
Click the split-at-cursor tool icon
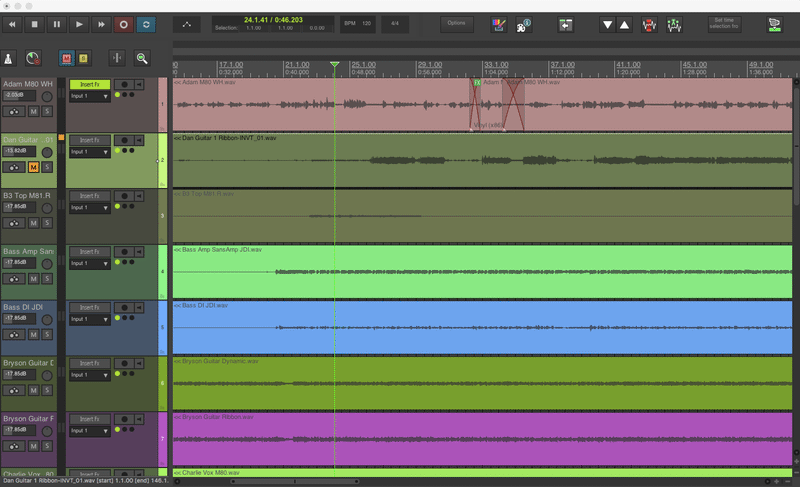[116, 59]
